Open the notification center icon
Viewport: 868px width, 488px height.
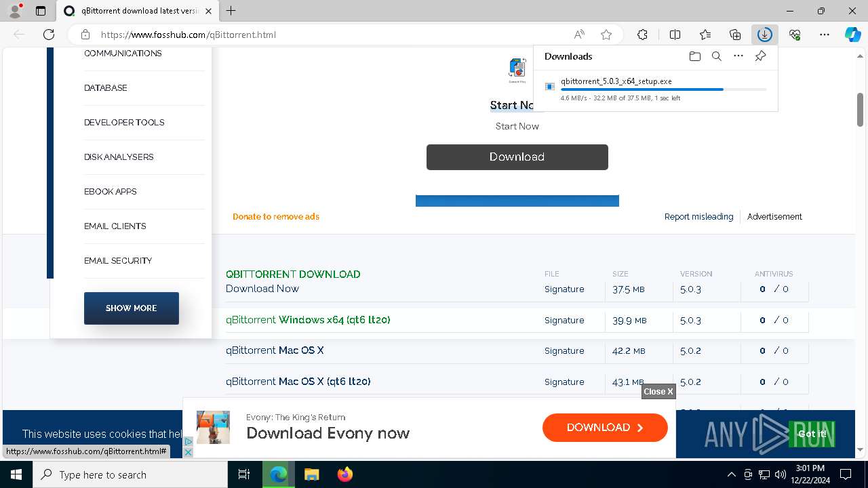click(x=846, y=474)
